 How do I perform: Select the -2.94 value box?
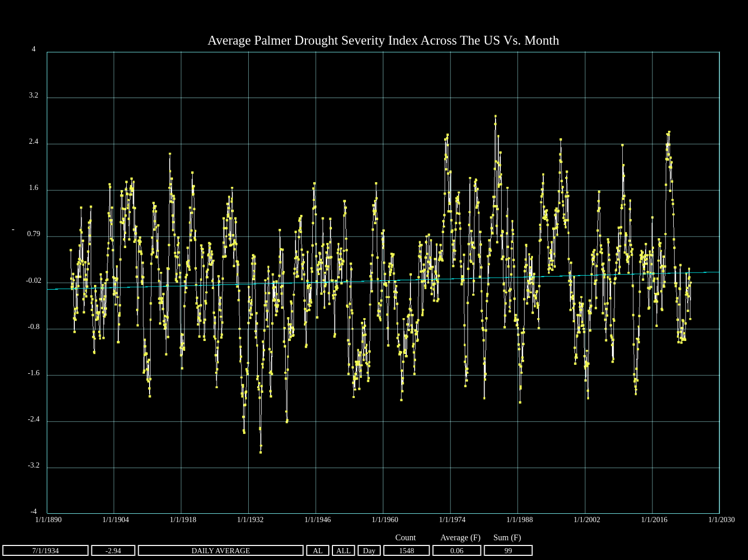click(x=113, y=551)
